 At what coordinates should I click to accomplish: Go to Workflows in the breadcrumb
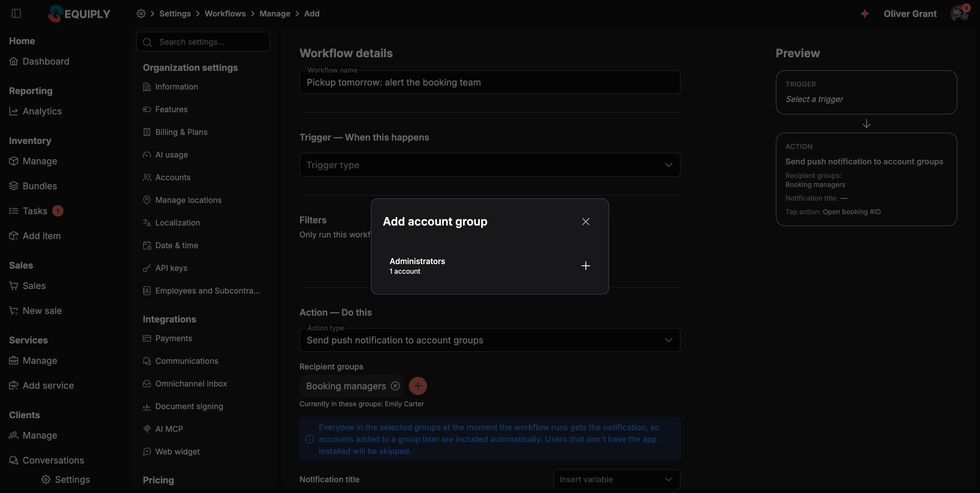[x=225, y=14]
